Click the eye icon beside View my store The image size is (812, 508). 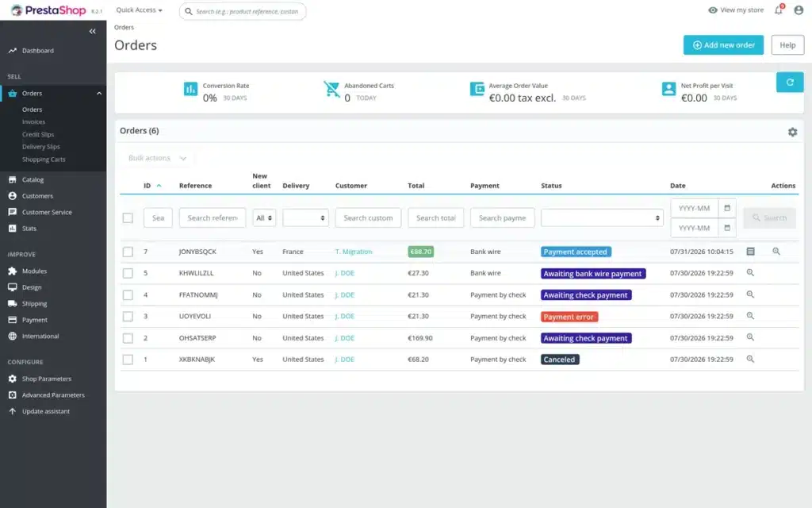tap(713, 10)
